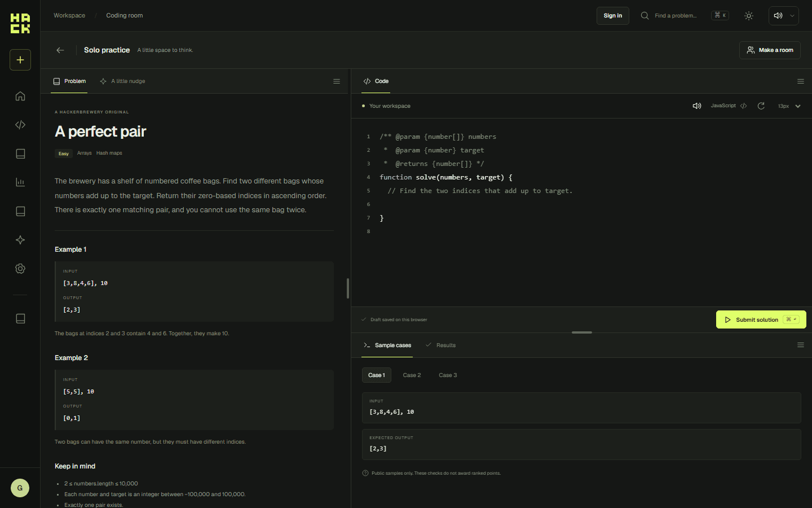Click the vertical splitter handle between panels

pyautogui.click(x=348, y=288)
